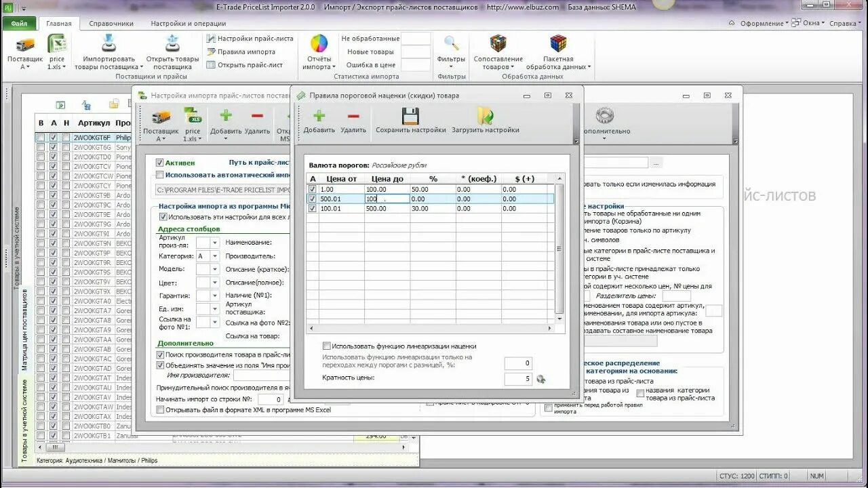Click Добавить plus in threshold markup dialog
The width and height of the screenshot is (868, 488).
point(319,116)
